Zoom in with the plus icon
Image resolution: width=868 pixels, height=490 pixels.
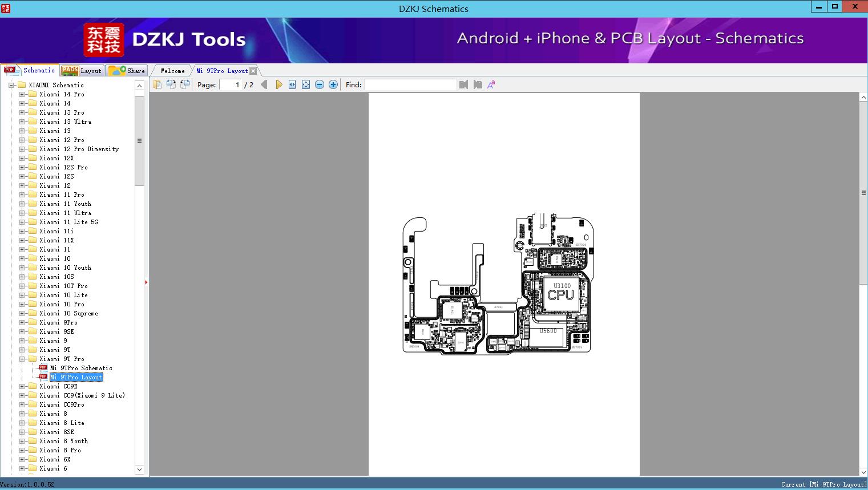click(x=333, y=84)
